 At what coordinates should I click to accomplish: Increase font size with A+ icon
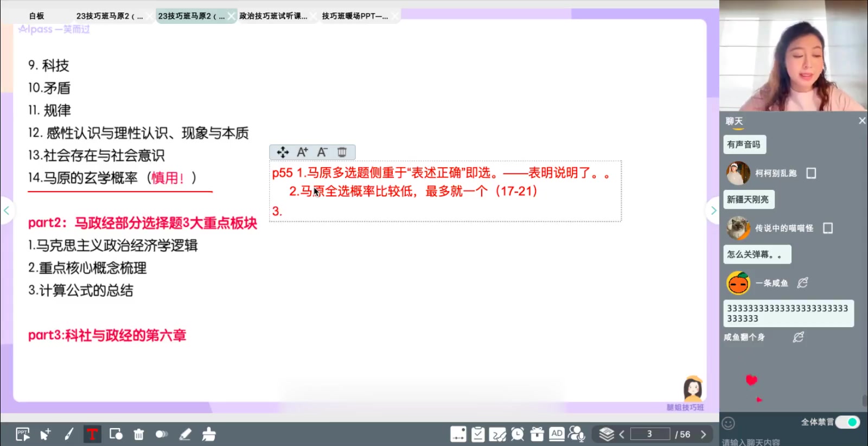pos(302,152)
